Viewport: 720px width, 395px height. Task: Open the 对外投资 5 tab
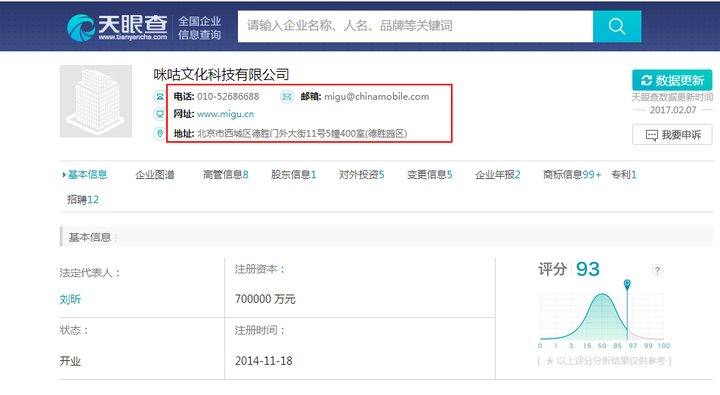(361, 175)
